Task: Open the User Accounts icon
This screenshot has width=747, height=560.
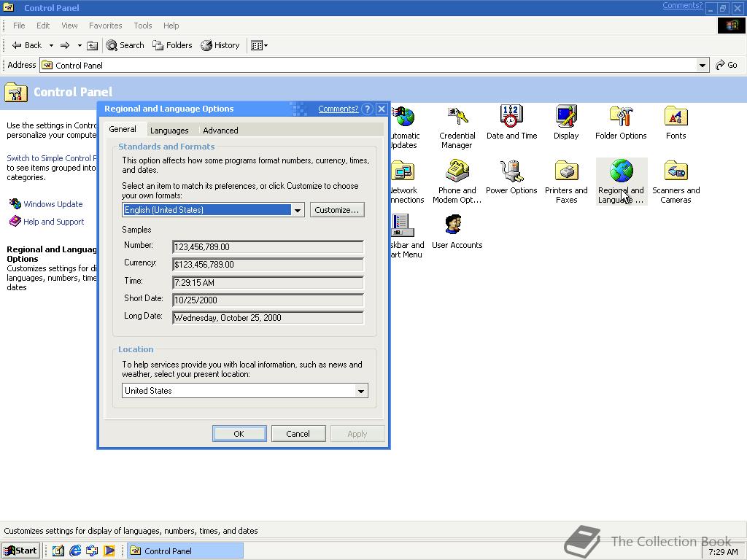Action: [x=457, y=232]
